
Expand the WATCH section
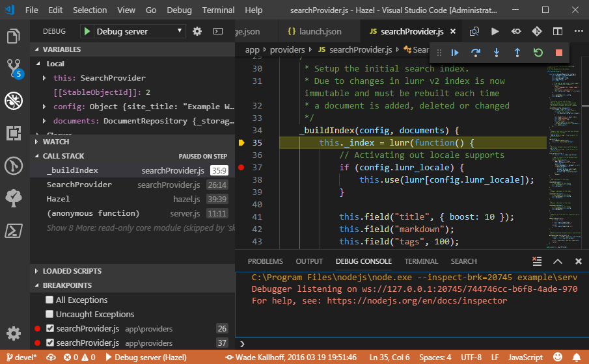pos(56,142)
